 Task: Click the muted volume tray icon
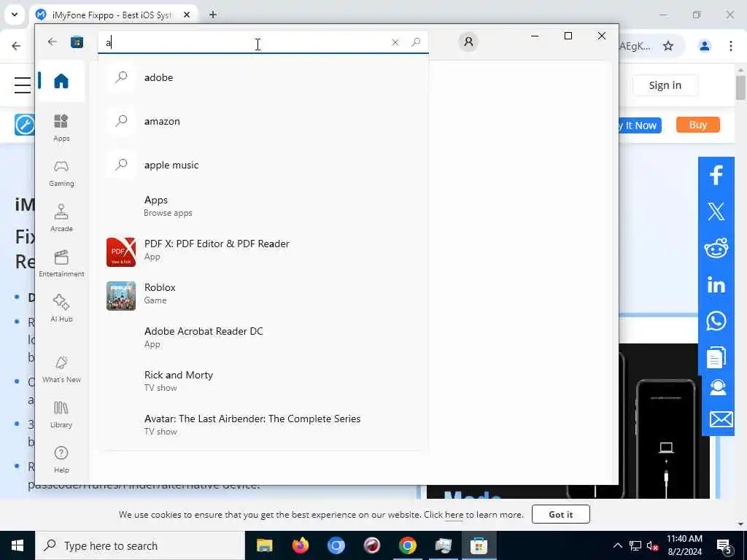coord(652,545)
